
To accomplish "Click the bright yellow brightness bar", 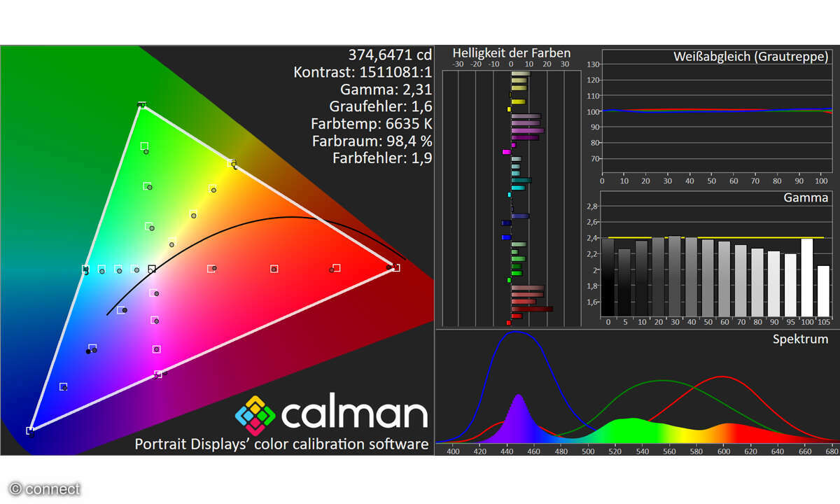I will tap(510, 109).
